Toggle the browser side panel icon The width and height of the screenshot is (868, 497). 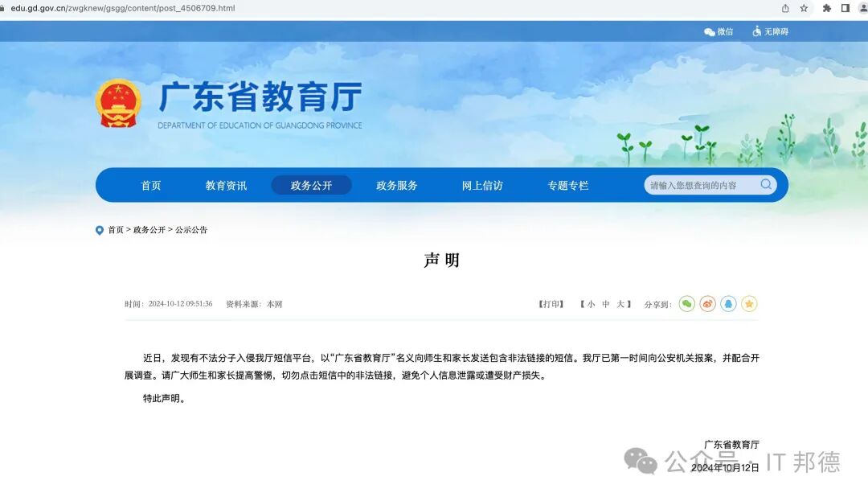(x=845, y=8)
